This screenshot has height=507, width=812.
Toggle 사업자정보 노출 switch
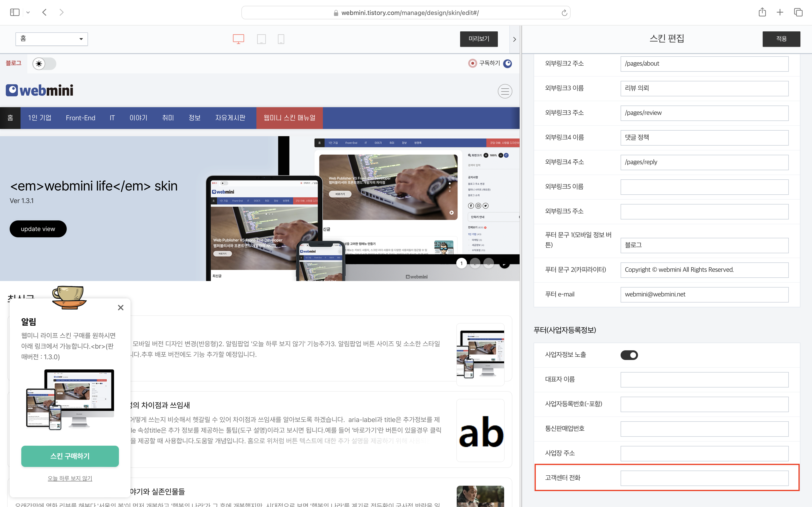pos(629,355)
